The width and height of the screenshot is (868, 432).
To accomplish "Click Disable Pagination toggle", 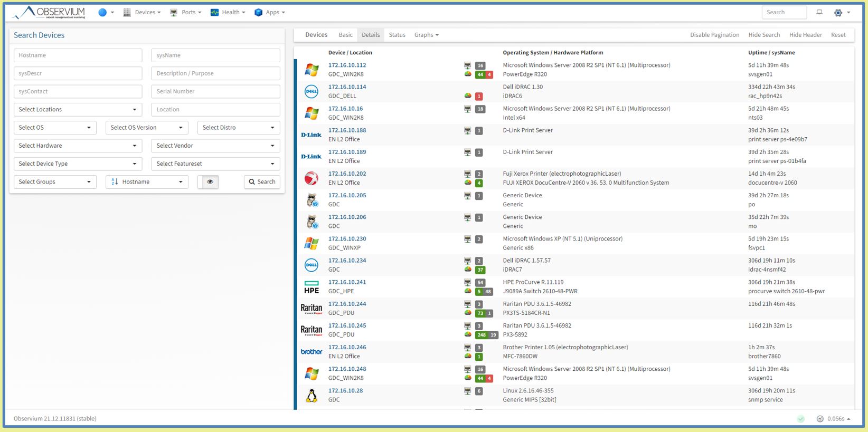I will click(x=714, y=35).
